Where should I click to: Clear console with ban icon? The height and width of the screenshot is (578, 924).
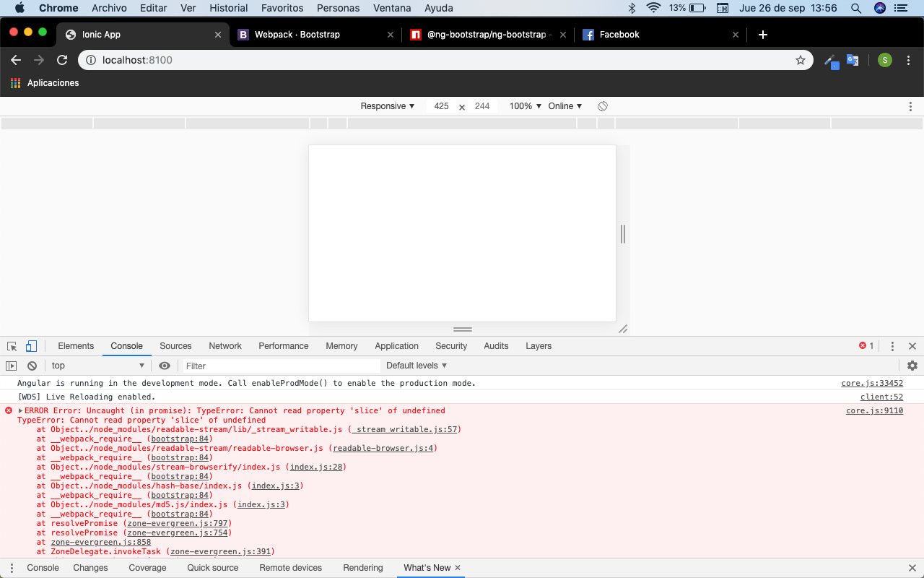tap(32, 366)
